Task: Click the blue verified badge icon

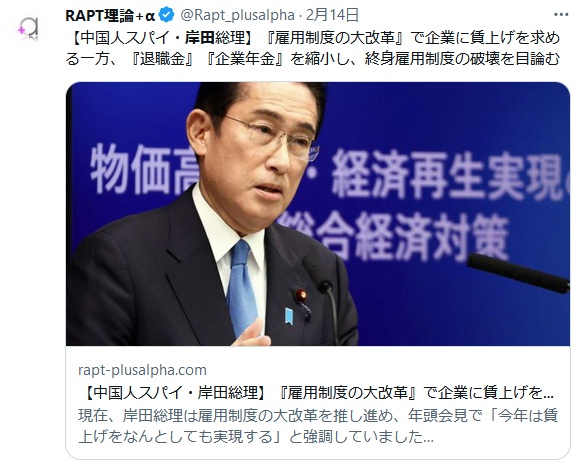Action: (166, 15)
